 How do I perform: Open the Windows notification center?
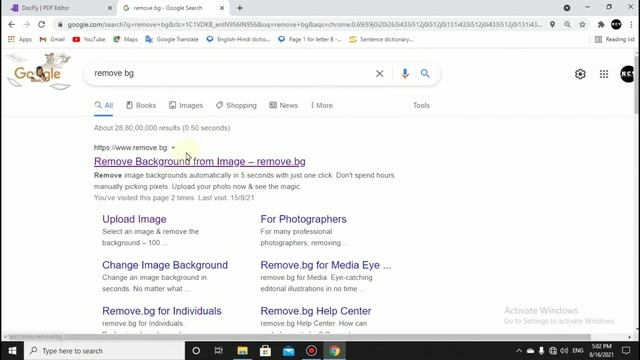click(626, 351)
